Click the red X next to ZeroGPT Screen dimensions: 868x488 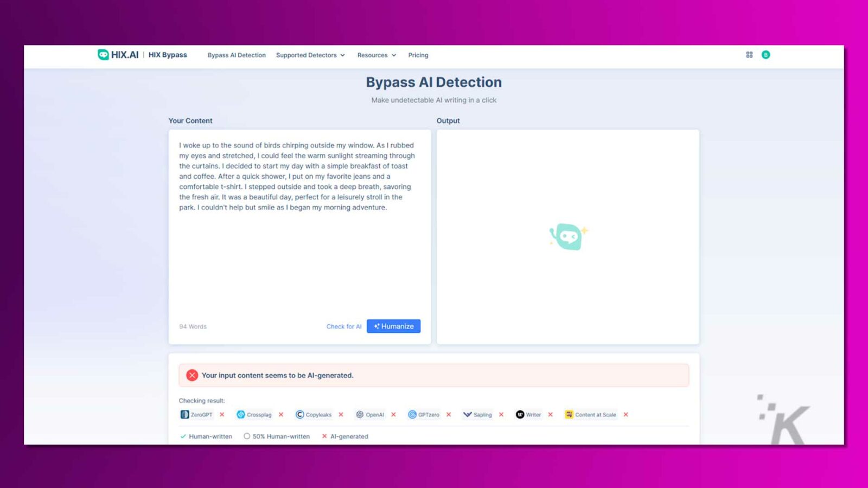pos(222,415)
